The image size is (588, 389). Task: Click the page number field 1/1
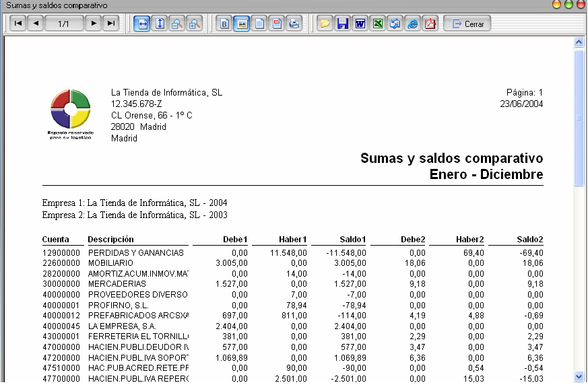click(x=65, y=24)
